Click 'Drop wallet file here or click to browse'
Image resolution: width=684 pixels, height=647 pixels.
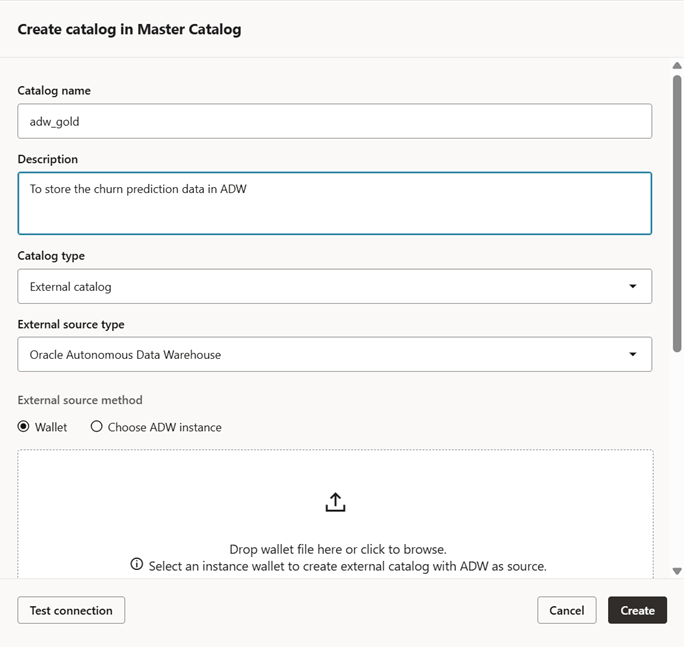337,549
